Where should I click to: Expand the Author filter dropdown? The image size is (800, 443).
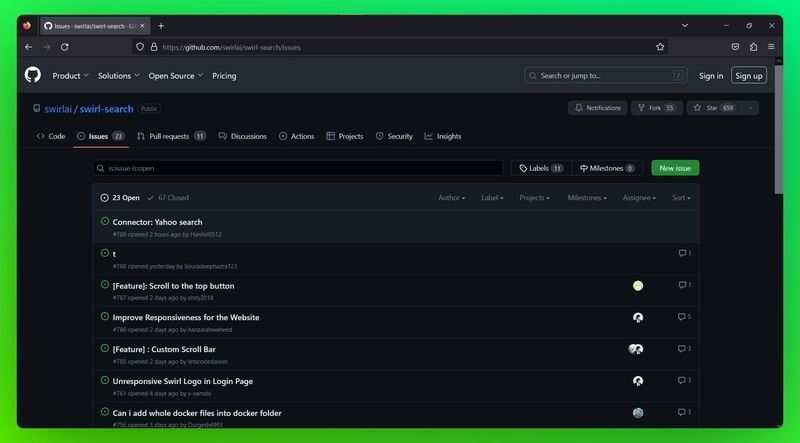pos(451,198)
